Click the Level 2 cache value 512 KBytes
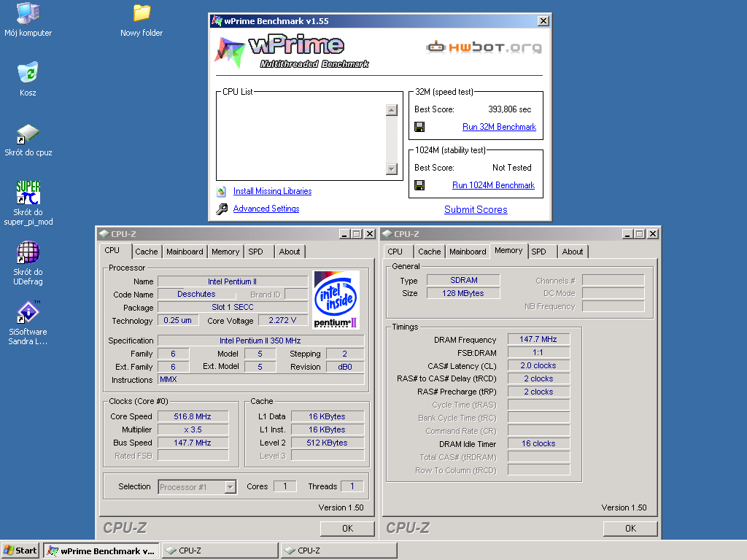Image resolution: width=747 pixels, height=560 pixels. point(328,443)
